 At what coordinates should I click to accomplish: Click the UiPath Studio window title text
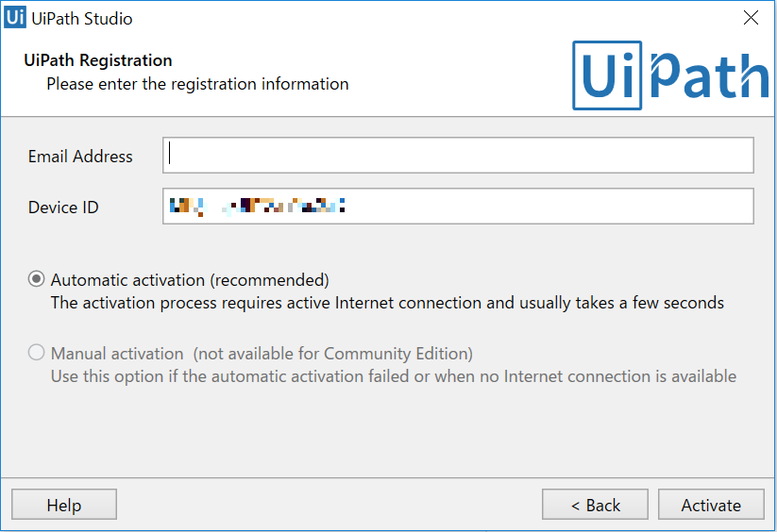pyautogui.click(x=82, y=19)
